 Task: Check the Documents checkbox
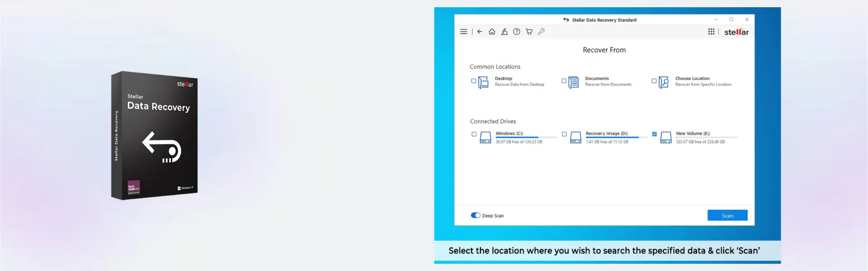pyautogui.click(x=564, y=81)
